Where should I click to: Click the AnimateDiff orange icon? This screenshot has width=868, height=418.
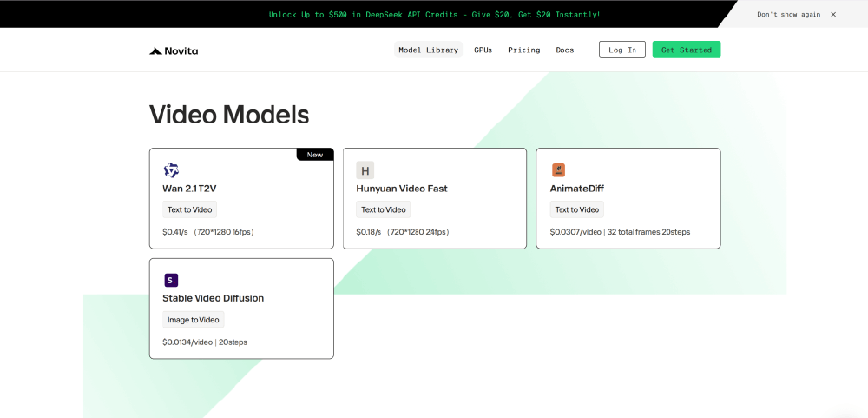(x=558, y=170)
